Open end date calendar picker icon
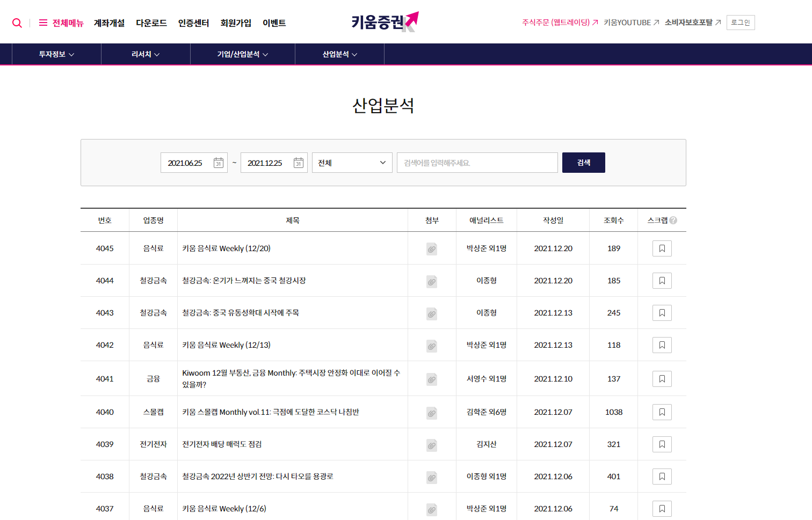The width and height of the screenshot is (812, 520). tap(299, 163)
